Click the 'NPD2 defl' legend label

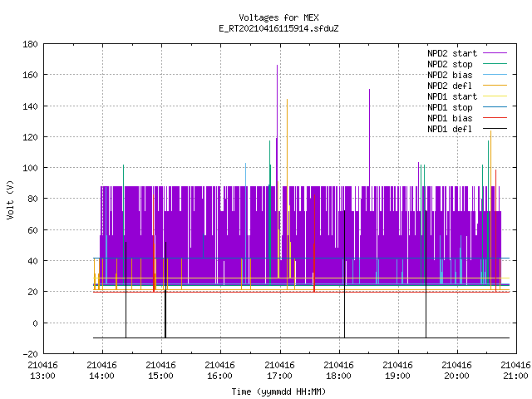[x=450, y=86]
